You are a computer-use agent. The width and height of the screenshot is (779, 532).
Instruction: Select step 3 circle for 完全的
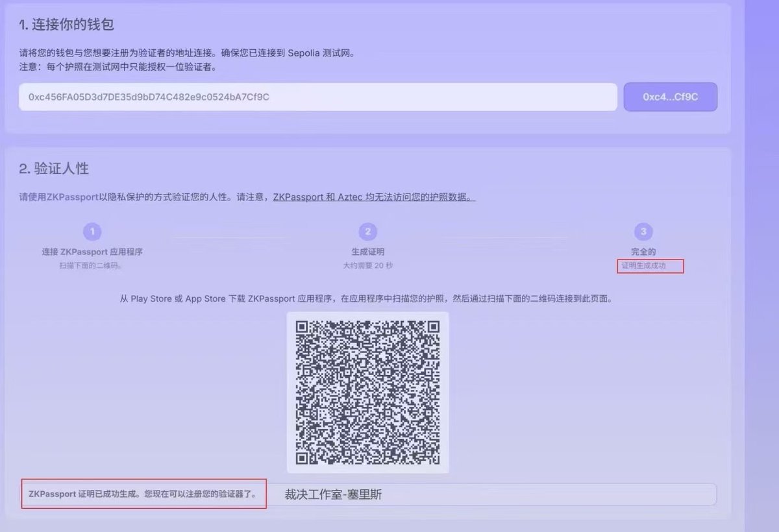pyautogui.click(x=643, y=232)
